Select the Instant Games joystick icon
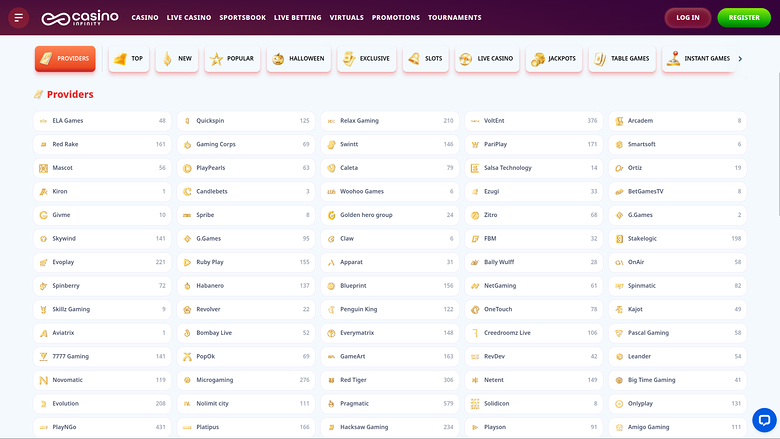The height and width of the screenshot is (439, 780). [673, 59]
